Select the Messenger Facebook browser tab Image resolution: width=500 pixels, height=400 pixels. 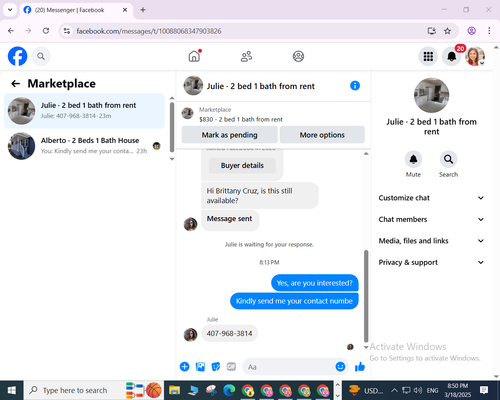(x=76, y=10)
